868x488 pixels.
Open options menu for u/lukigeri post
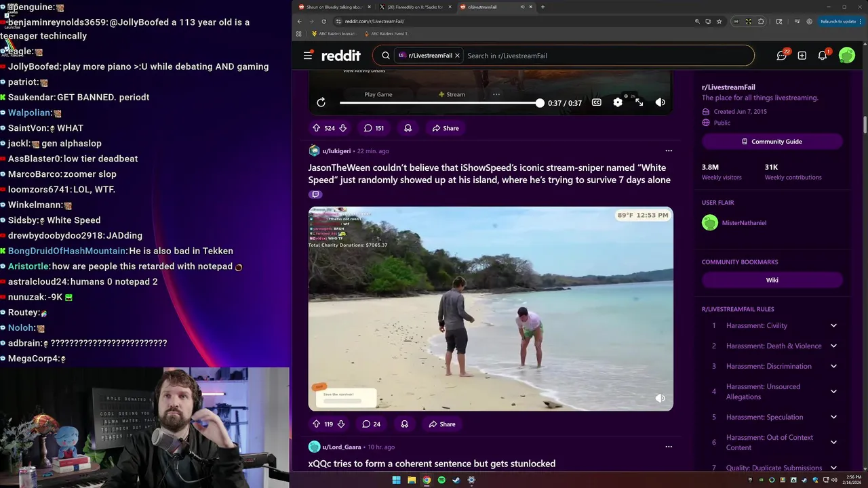click(x=669, y=151)
